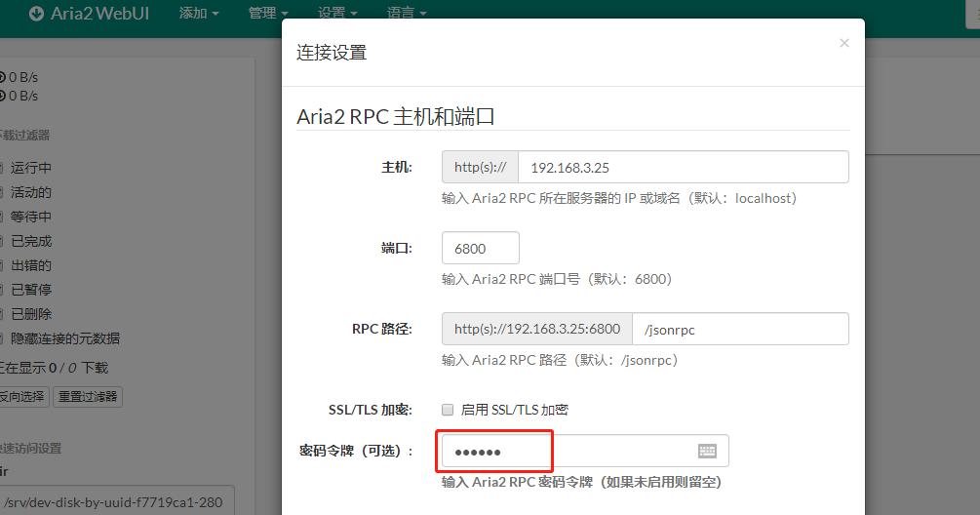Click the password token hint text
980x515 pixels.
coord(581,482)
